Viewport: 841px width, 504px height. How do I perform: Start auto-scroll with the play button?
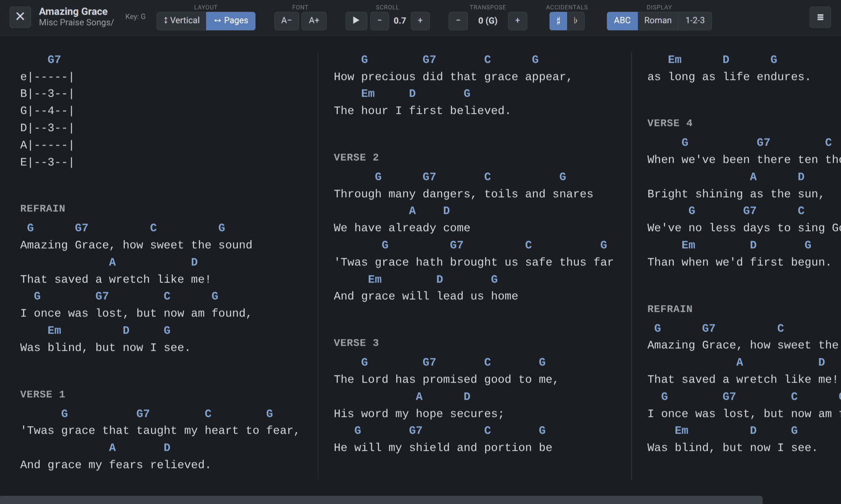click(x=356, y=21)
